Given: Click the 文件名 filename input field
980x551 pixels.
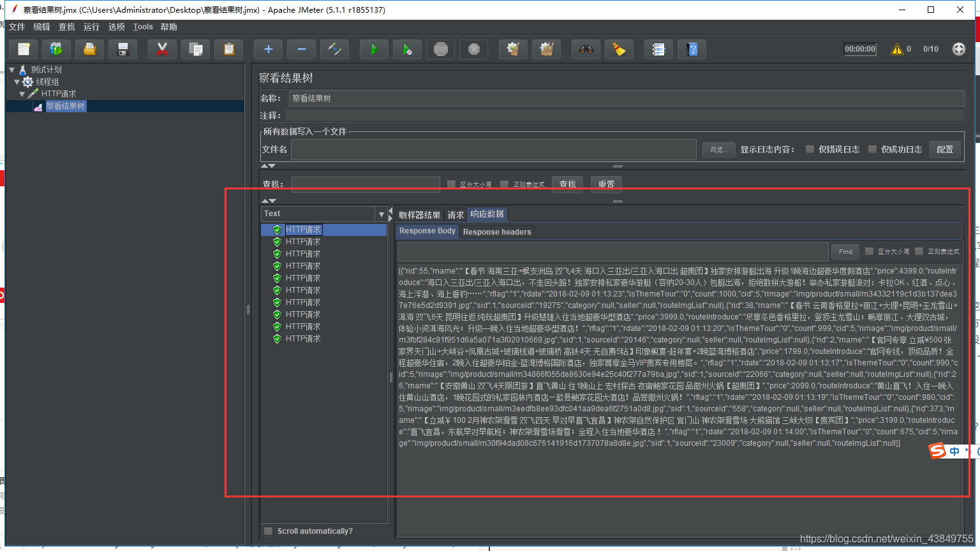Looking at the screenshot, I should click(x=494, y=149).
